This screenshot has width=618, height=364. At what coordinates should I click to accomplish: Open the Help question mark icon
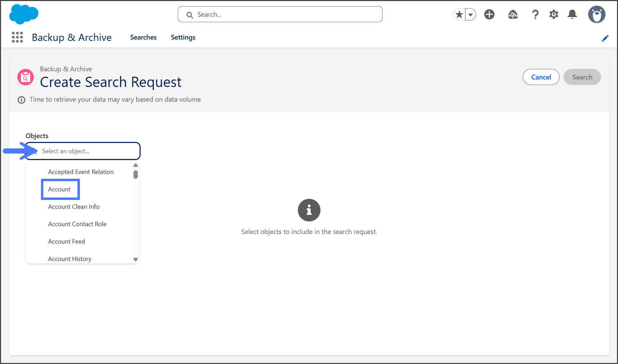tap(535, 14)
